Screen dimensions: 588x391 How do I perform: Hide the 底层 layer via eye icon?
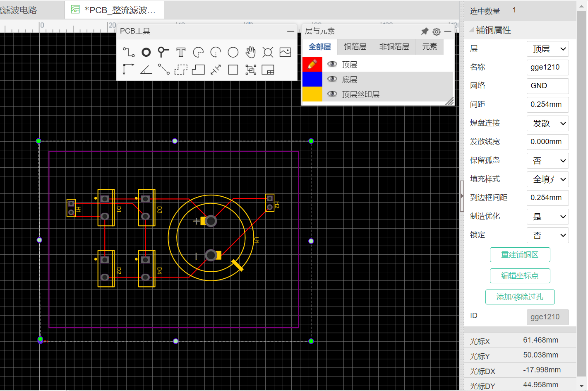(332, 79)
